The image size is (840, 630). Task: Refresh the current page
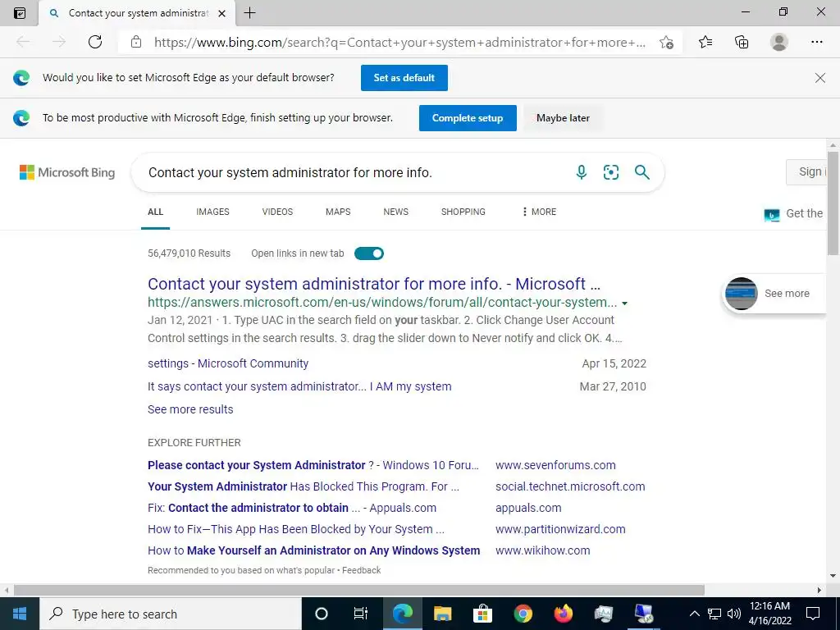pyautogui.click(x=95, y=42)
